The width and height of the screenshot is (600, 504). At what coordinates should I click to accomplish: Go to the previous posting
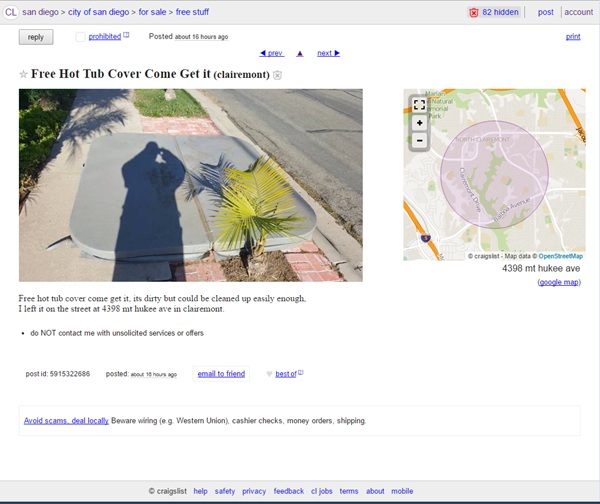point(271,53)
